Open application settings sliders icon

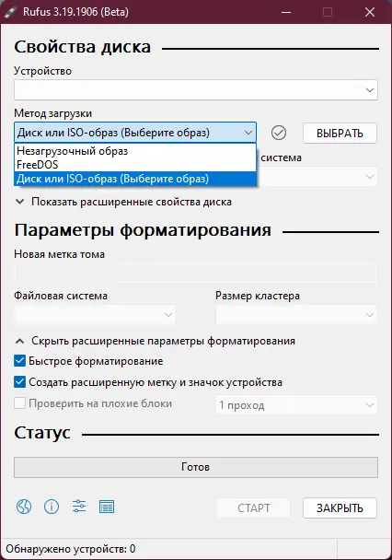(79, 506)
